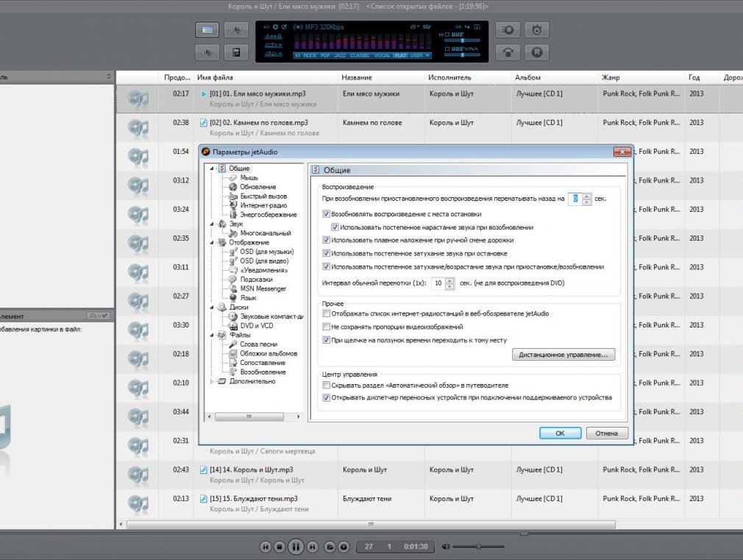Open the Энергосбережение settings page

click(x=269, y=214)
